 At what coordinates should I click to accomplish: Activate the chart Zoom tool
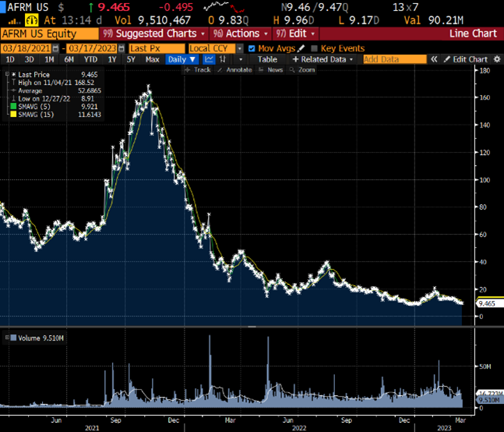(x=301, y=70)
